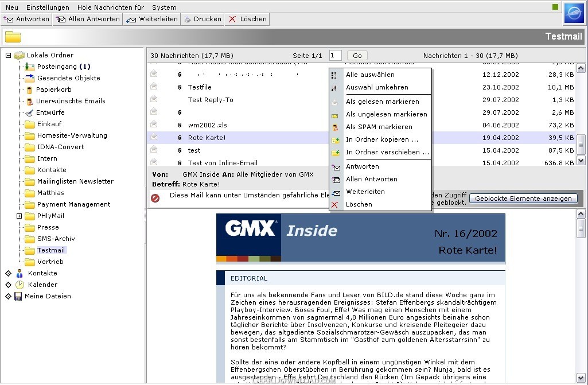The height and width of the screenshot is (385, 588).
Task: Click the Meine Dateien floppy disk icon
Action: tap(18, 297)
